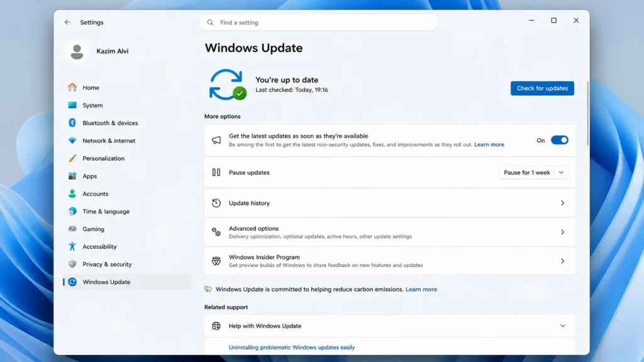Click the Accessibility figure icon
The height and width of the screenshot is (362, 644).
tap(72, 246)
